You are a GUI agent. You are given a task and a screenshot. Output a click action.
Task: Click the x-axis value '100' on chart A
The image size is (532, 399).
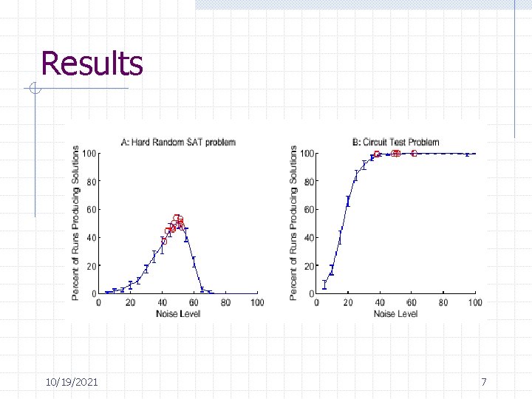[x=257, y=302]
